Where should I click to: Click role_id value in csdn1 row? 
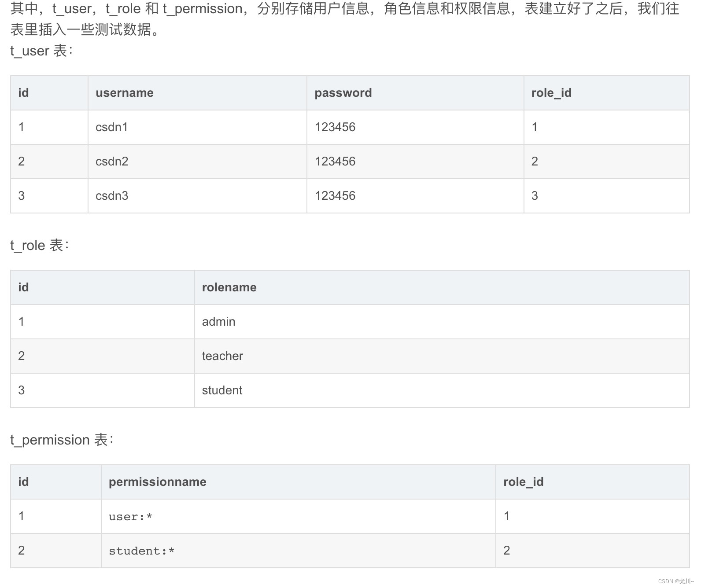pyautogui.click(x=606, y=127)
